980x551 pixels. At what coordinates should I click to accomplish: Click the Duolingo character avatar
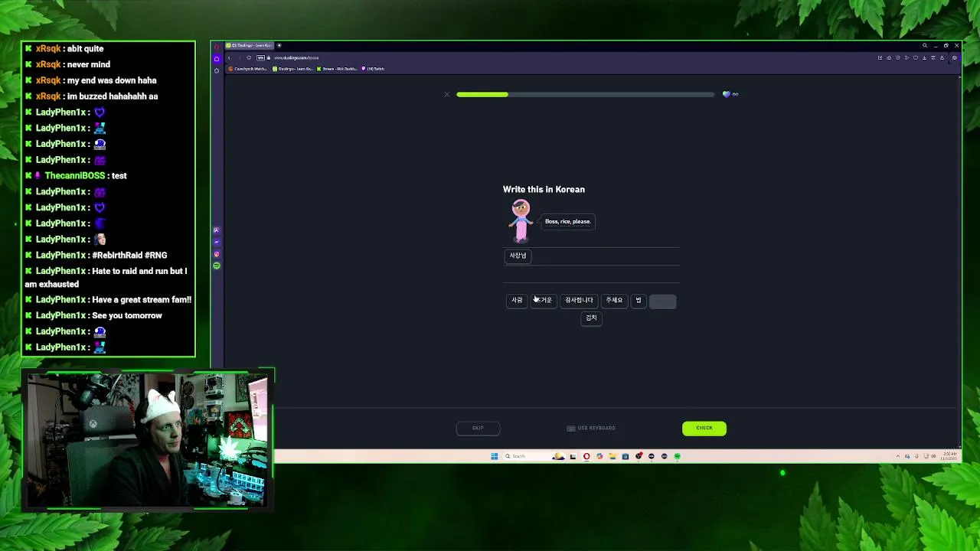[521, 220]
